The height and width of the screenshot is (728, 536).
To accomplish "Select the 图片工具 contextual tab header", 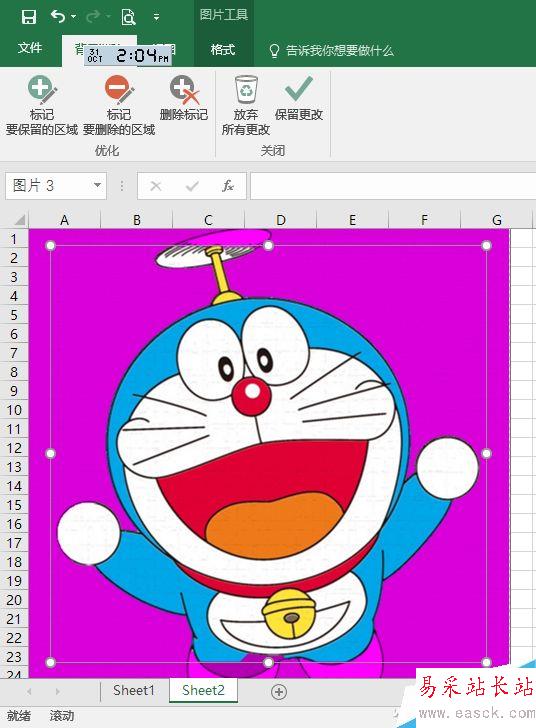I will [x=223, y=15].
